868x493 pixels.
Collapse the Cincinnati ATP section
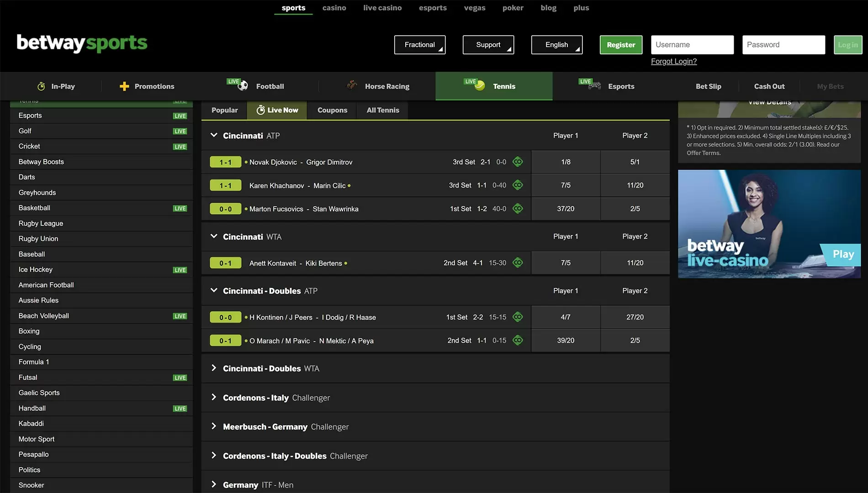(213, 135)
